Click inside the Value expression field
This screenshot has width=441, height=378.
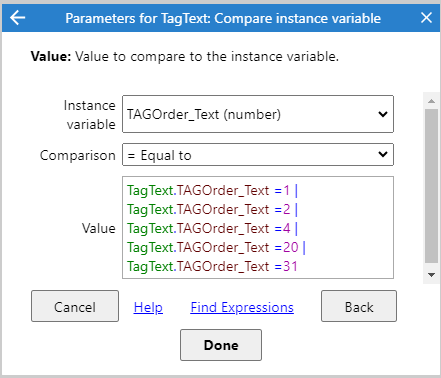coord(258,228)
